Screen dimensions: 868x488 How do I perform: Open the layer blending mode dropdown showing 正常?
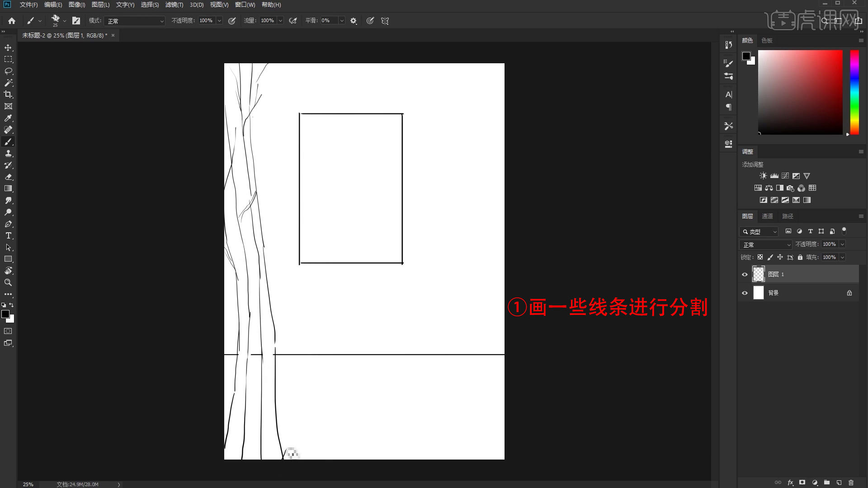point(765,244)
